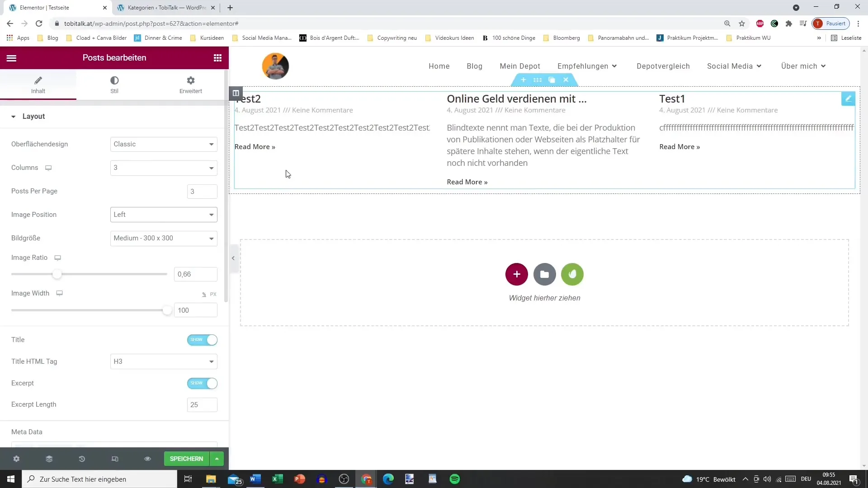Click the Image Width value field
868x488 pixels.
click(196, 310)
